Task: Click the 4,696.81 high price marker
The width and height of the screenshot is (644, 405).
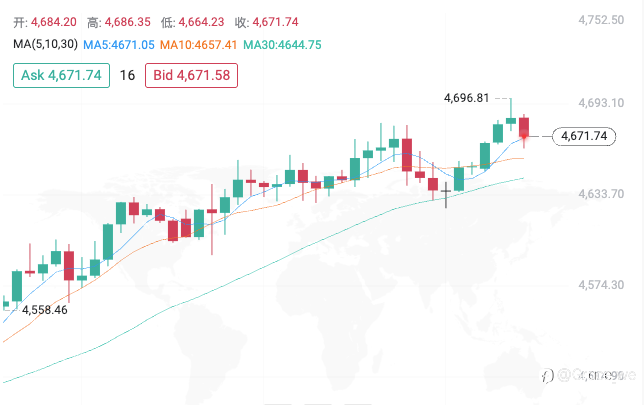Action: coord(467,98)
